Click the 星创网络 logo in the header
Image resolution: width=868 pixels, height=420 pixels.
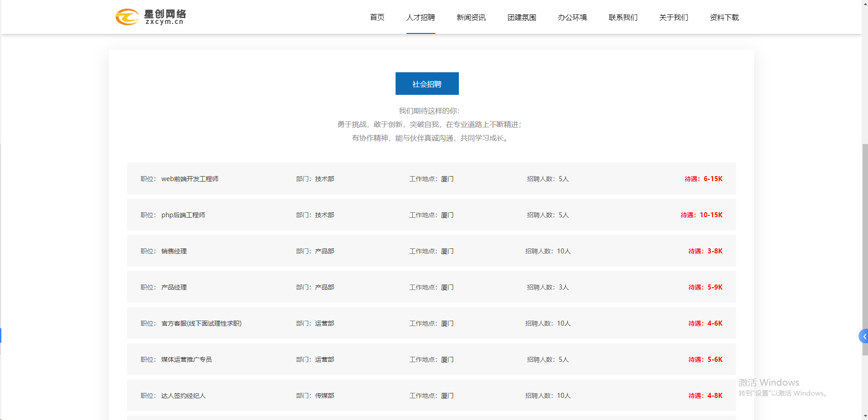(151, 17)
